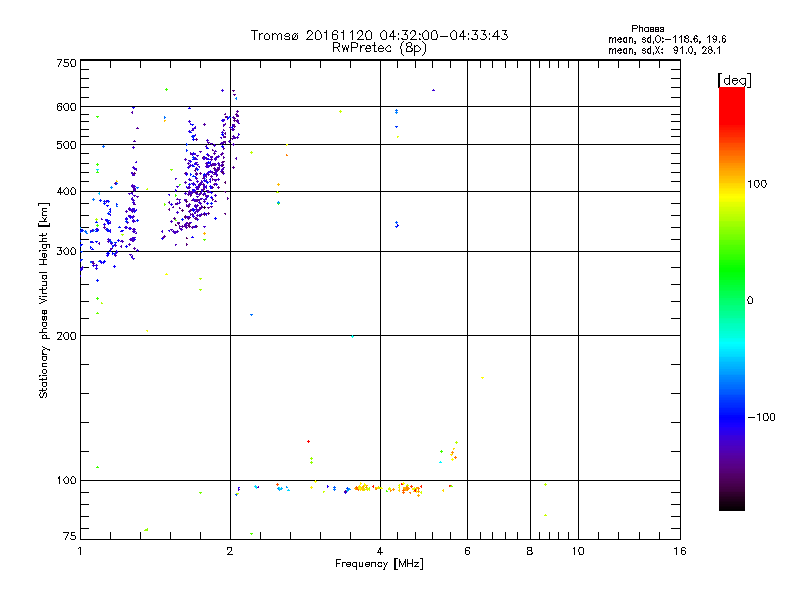This screenshot has width=800, height=600.
Task: Click x-axis tick label '10'
Action: 578,551
